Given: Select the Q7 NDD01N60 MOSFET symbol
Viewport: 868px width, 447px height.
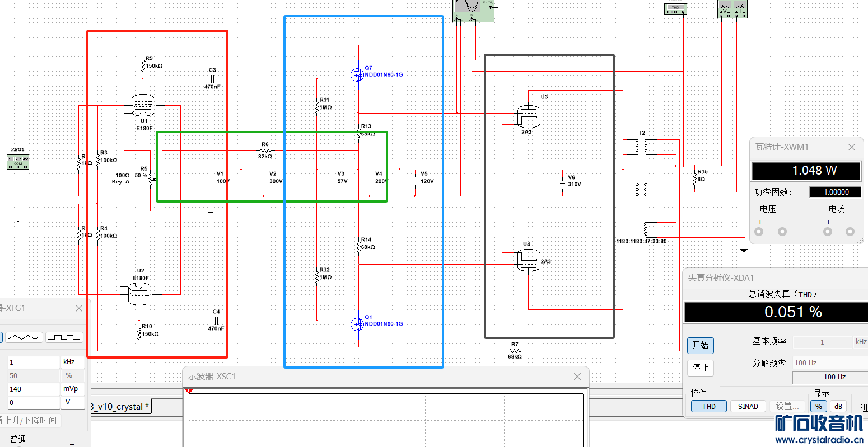Looking at the screenshot, I should [356, 74].
